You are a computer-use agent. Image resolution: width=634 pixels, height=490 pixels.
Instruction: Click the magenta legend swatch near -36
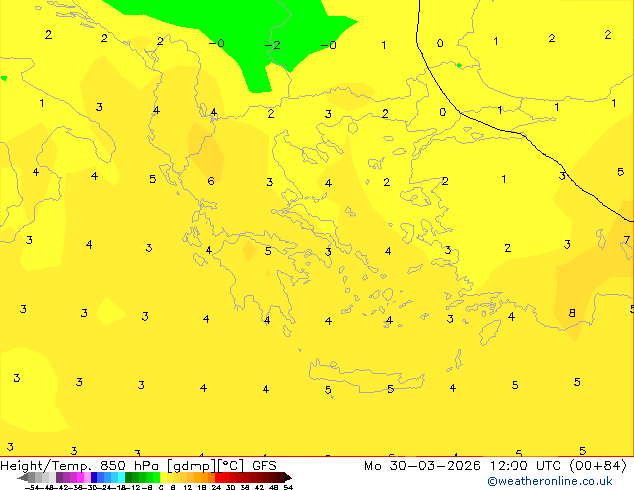coord(80,477)
